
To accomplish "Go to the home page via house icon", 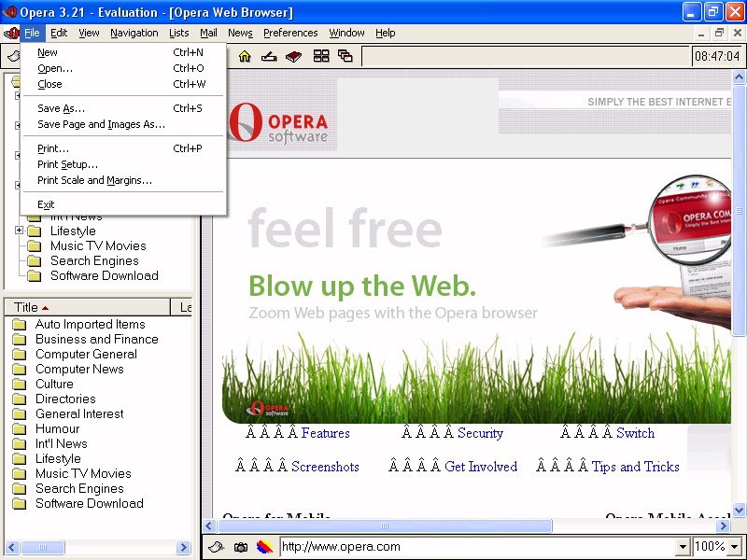I will point(245,56).
